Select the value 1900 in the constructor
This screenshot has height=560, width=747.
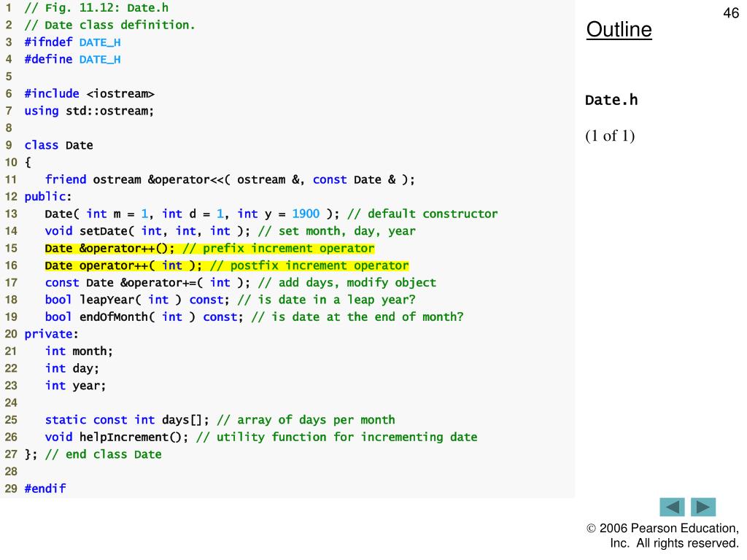(306, 214)
